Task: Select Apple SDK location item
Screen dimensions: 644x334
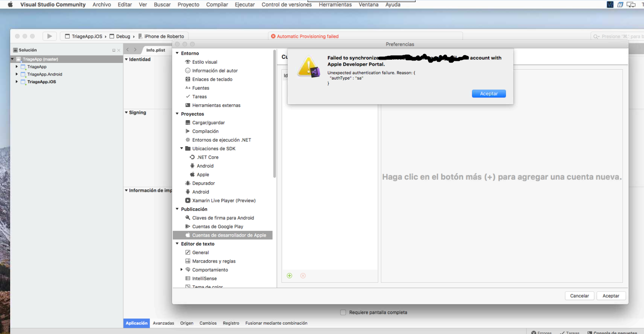Action: pyautogui.click(x=203, y=175)
